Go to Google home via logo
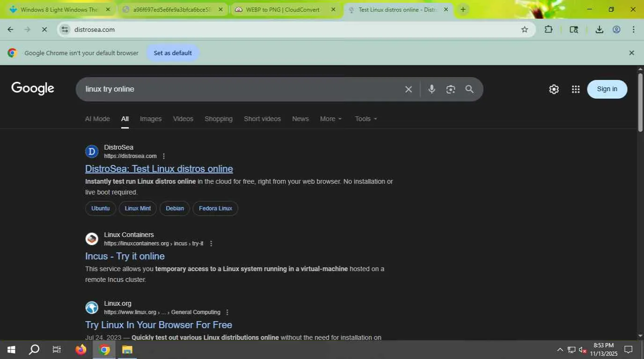This screenshot has height=359, width=644. [33, 89]
